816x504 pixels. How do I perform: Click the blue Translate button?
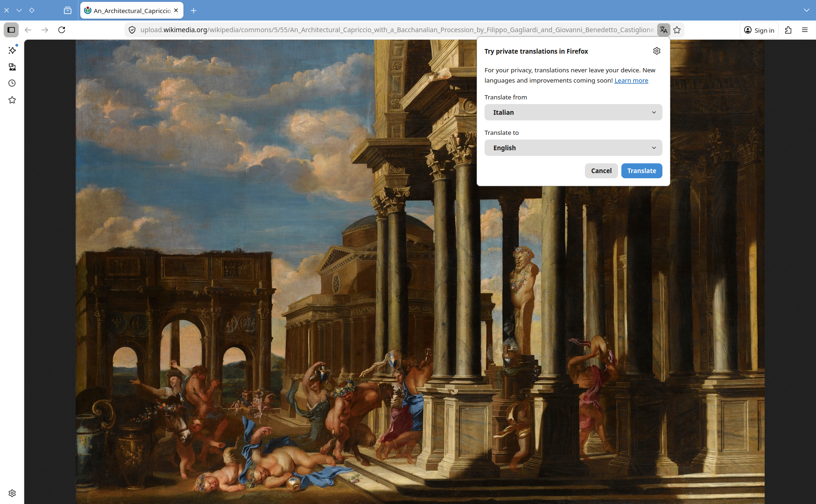click(x=641, y=171)
